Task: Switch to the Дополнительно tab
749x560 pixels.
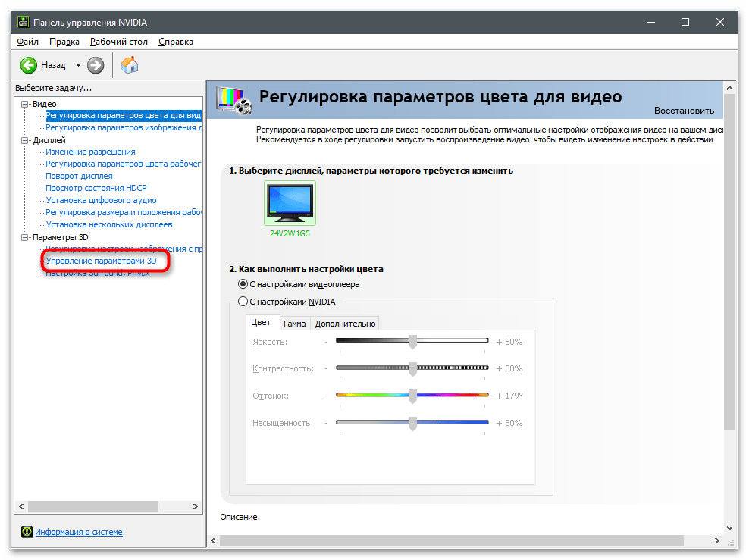Action: tap(345, 324)
